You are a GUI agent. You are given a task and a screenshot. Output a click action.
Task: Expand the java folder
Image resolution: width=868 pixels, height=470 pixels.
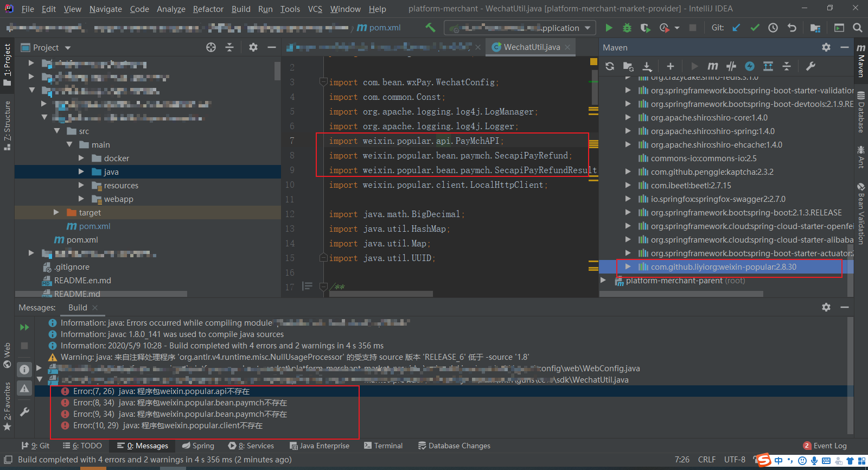[81, 172]
